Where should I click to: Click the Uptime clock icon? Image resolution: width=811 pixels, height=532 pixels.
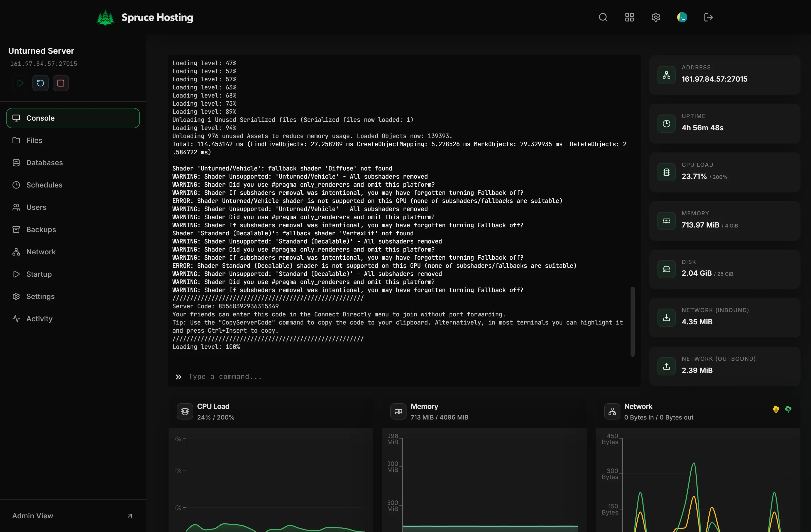pos(667,124)
